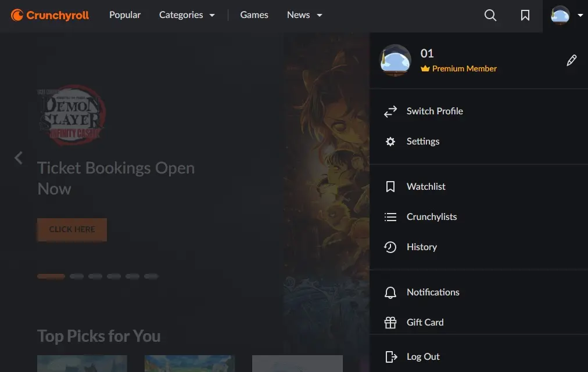The width and height of the screenshot is (588, 372).
Task: Open Watchlist from the account menu
Action: [479, 186]
